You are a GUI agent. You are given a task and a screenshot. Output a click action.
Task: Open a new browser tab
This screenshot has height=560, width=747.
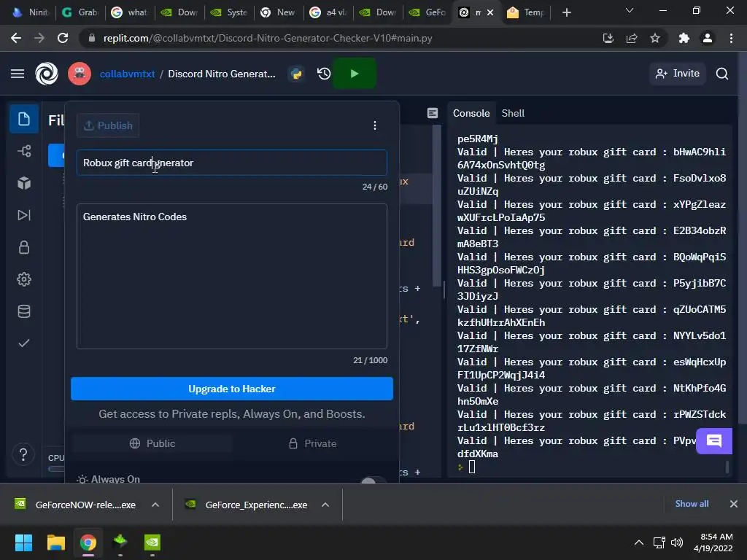click(566, 12)
